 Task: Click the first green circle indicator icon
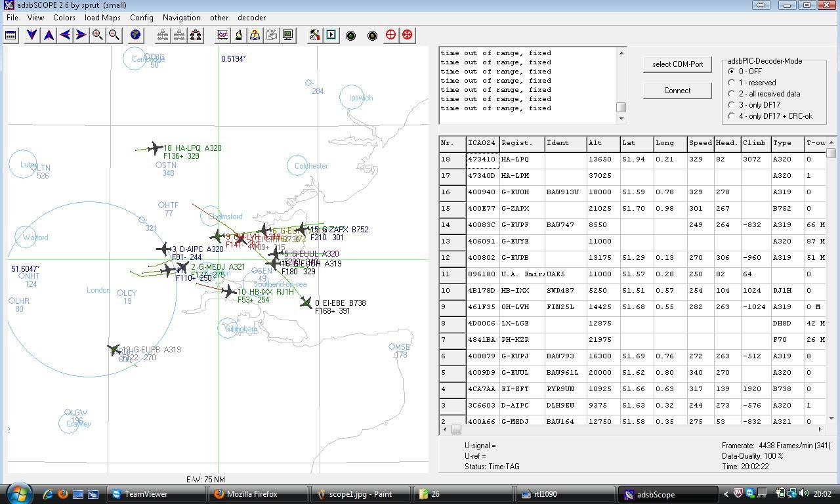pyautogui.click(x=350, y=35)
